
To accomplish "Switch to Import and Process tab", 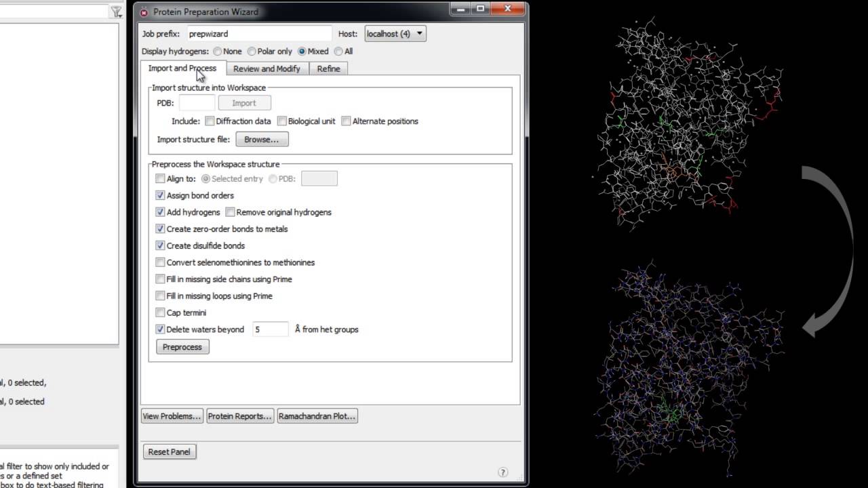I will point(182,68).
